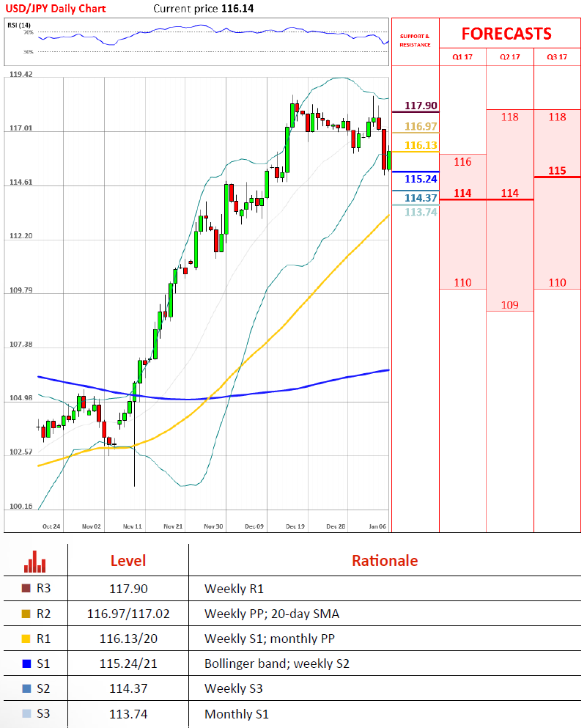Click the RSI indicator line chart
587x728 pixels.
click(x=213, y=34)
